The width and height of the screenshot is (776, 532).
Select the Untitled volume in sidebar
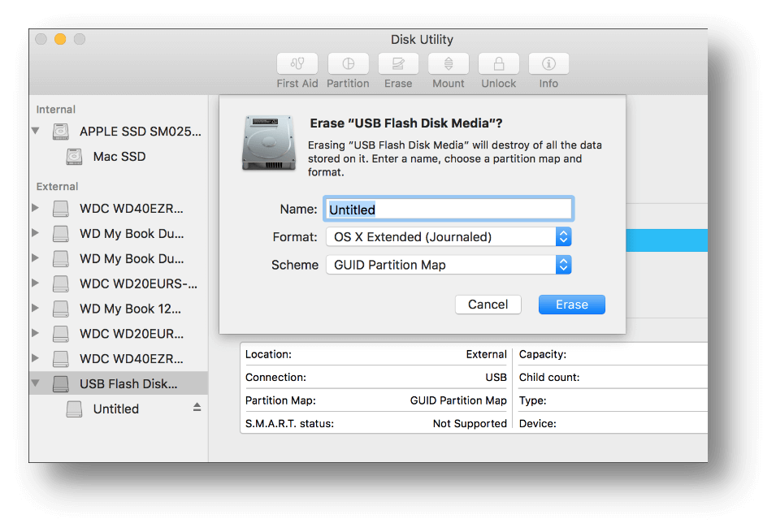tap(115, 409)
